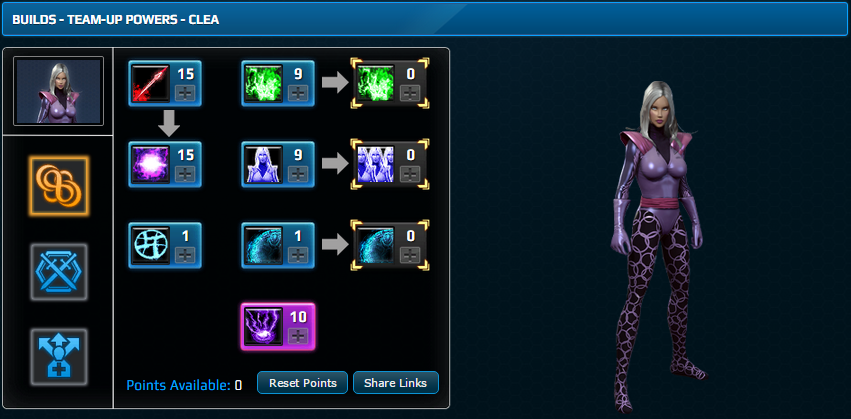851x419 pixels.
Task: Select the purple energy burst power icon
Action: (x=150, y=164)
